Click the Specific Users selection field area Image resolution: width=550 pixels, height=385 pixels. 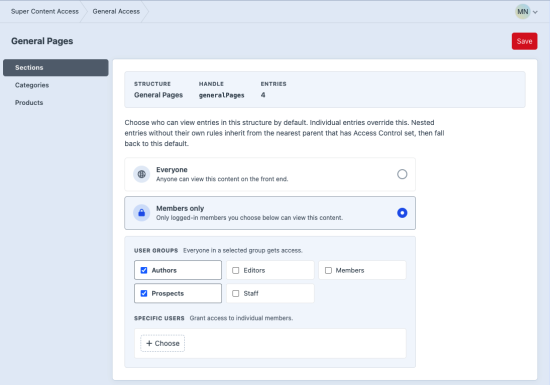(x=270, y=343)
